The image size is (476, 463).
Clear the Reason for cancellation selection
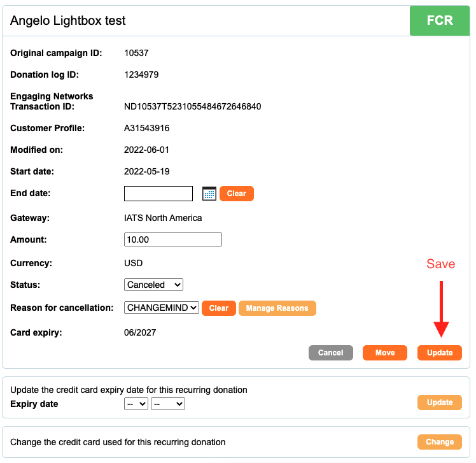(x=218, y=308)
